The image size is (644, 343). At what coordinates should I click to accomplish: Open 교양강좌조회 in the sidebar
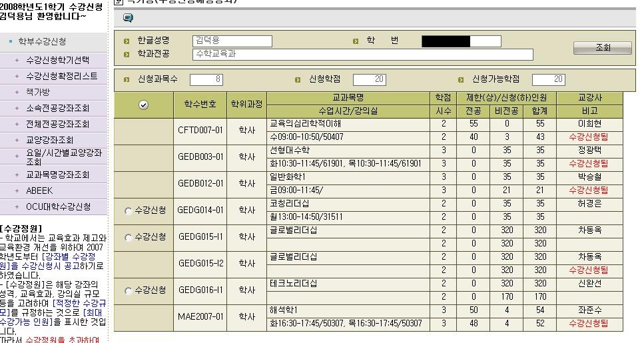(50, 140)
